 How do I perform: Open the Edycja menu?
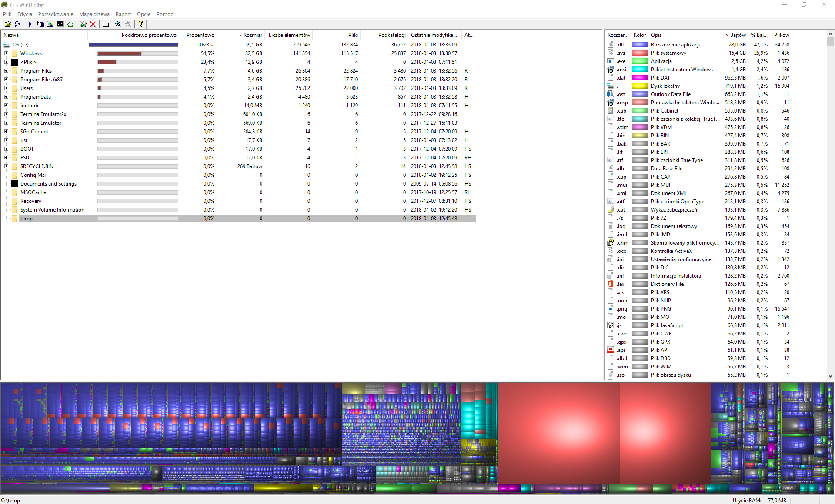tap(25, 14)
